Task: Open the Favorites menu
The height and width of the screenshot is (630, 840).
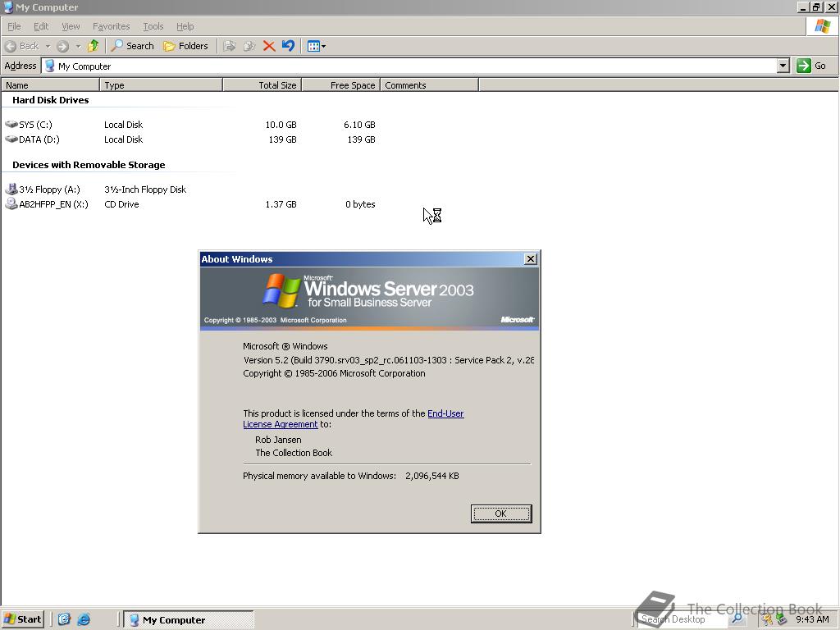Action: pyautogui.click(x=111, y=26)
